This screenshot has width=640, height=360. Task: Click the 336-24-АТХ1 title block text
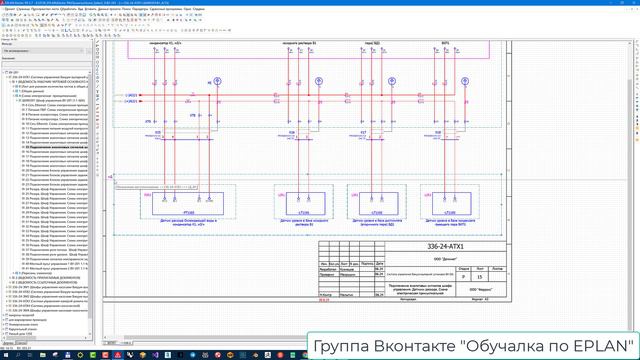(445, 247)
